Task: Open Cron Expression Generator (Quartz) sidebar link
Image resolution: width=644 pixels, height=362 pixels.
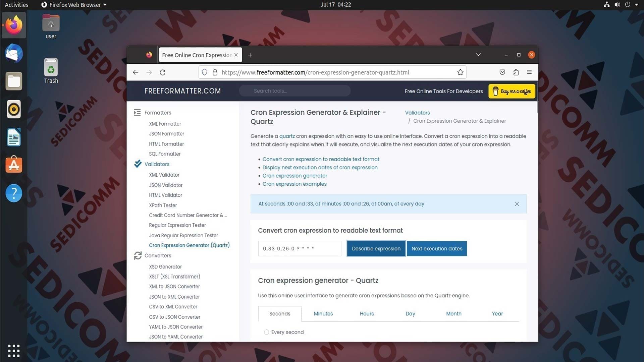Action: [189, 245]
